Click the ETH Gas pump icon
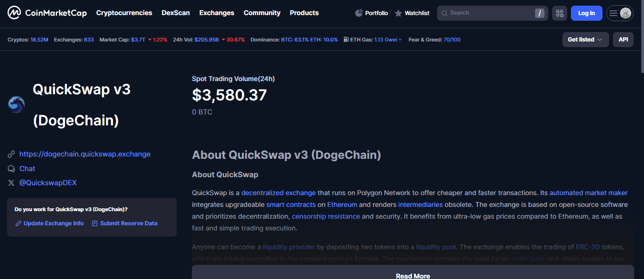The height and width of the screenshot is (279, 644). coord(346,40)
